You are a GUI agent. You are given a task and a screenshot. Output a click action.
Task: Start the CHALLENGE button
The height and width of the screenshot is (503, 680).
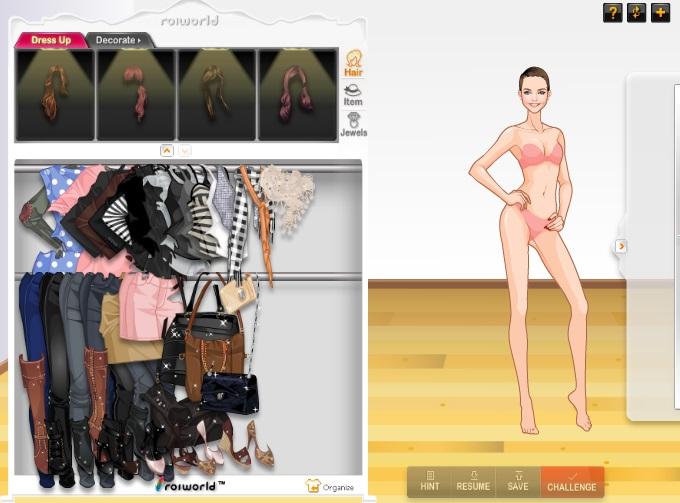tap(572, 482)
